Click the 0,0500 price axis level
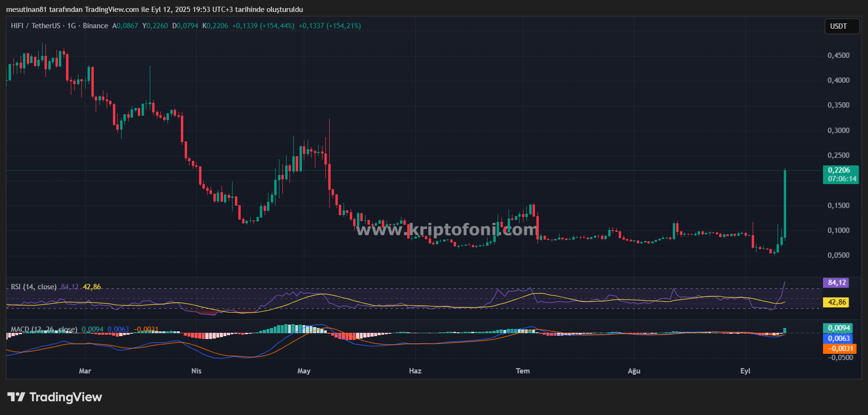The image size is (868, 415). (838, 255)
